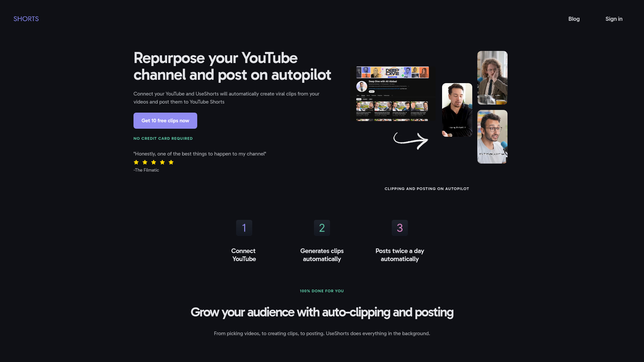Click the Deep Dive channel thumbnail
The width and height of the screenshot is (644, 362).
click(x=392, y=72)
